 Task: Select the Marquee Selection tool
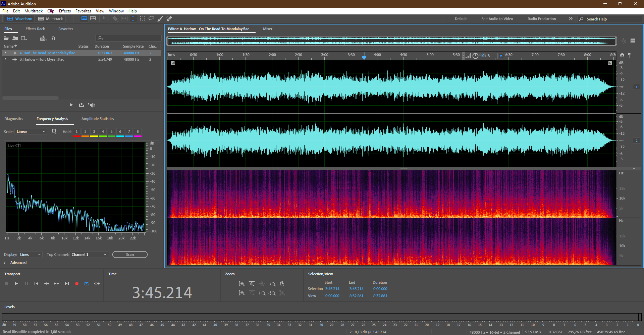[x=143, y=18]
